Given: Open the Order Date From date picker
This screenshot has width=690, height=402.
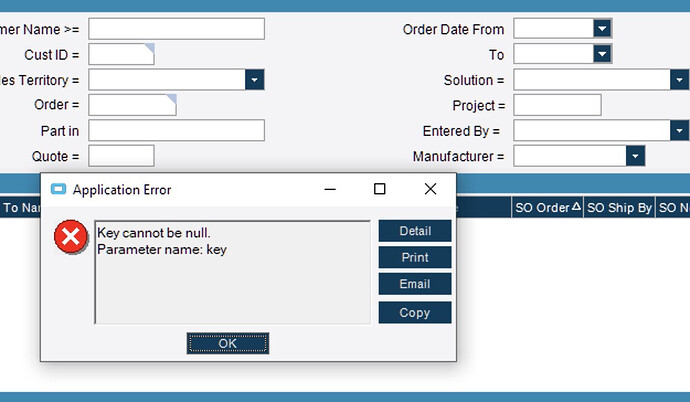Looking at the screenshot, I should point(601,29).
